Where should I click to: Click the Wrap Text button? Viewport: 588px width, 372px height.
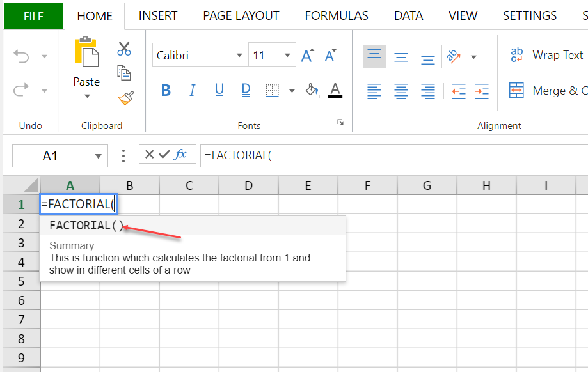[x=546, y=56]
